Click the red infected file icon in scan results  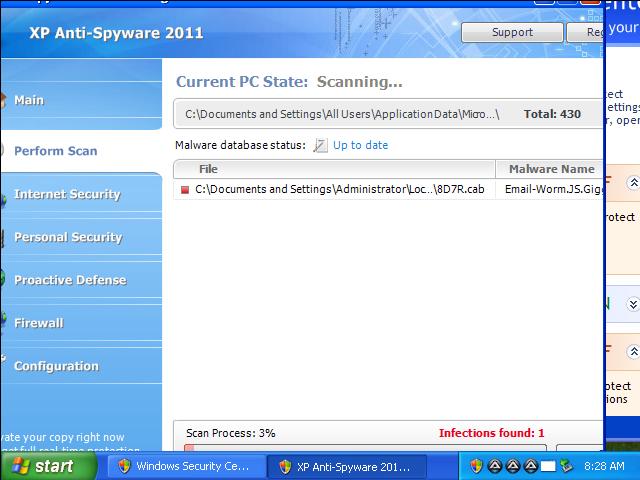[x=185, y=189]
